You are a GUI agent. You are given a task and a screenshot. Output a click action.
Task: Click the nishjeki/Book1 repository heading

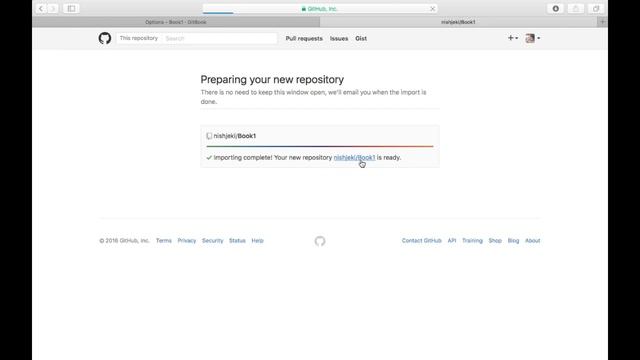pyautogui.click(x=235, y=136)
